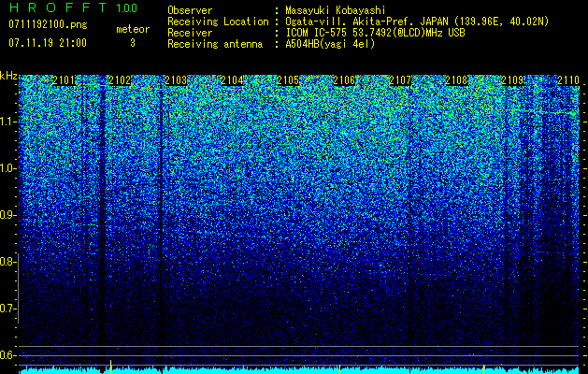
Task: Click the kHz axis unit label
Action: tap(8, 76)
